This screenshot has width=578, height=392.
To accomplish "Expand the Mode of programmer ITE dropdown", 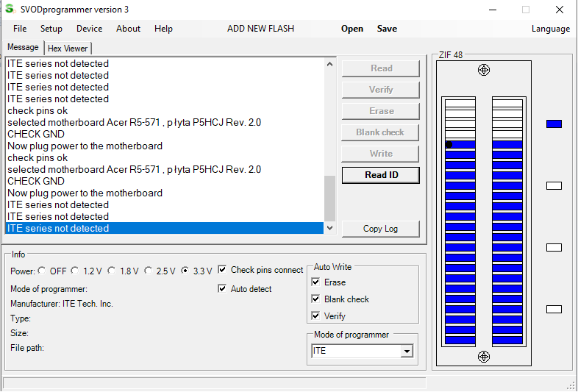I will pyautogui.click(x=407, y=351).
